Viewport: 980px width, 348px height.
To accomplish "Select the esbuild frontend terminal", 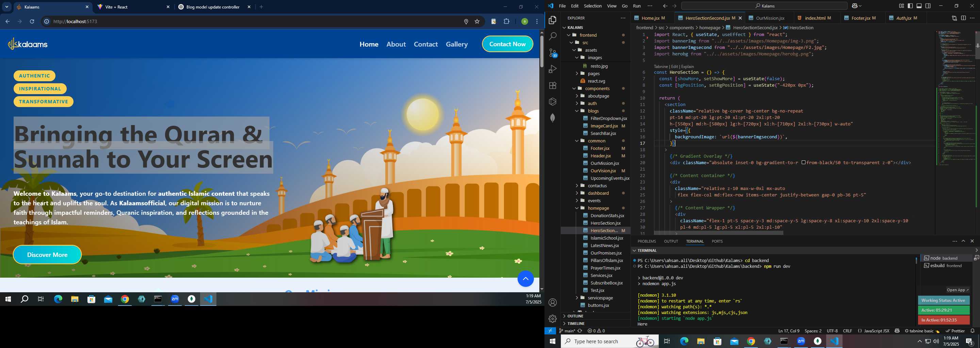I will [x=947, y=265].
